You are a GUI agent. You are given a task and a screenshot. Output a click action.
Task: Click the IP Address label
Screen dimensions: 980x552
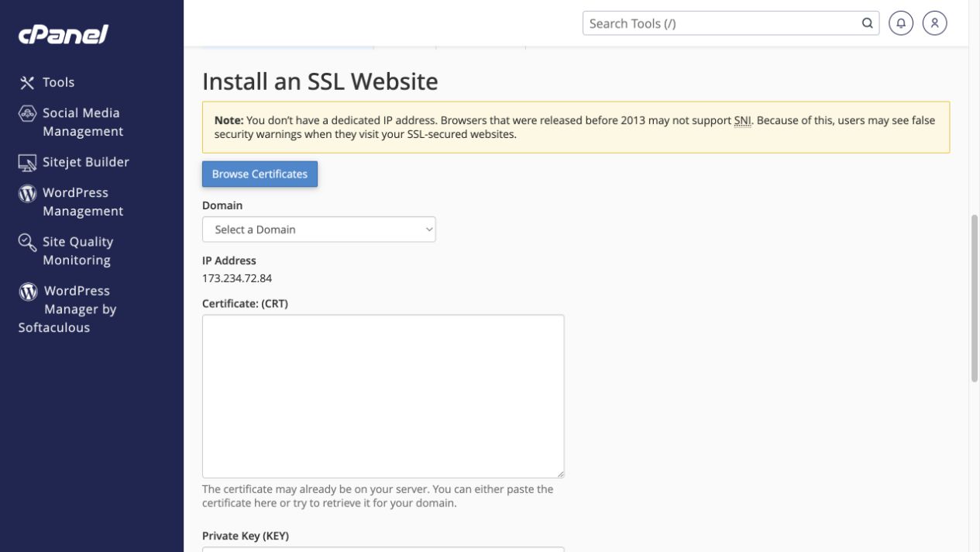click(229, 260)
